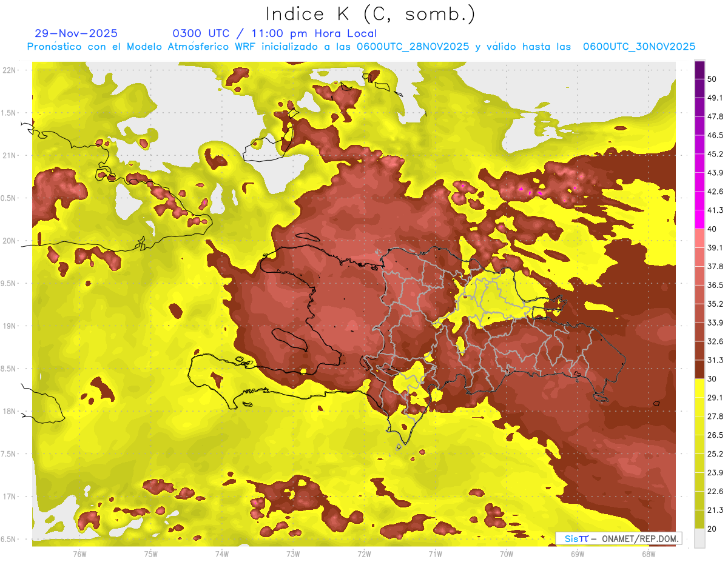This screenshot has height=562, width=728.
Task: Click the colorbar value "31.3"
Action: (x=715, y=360)
